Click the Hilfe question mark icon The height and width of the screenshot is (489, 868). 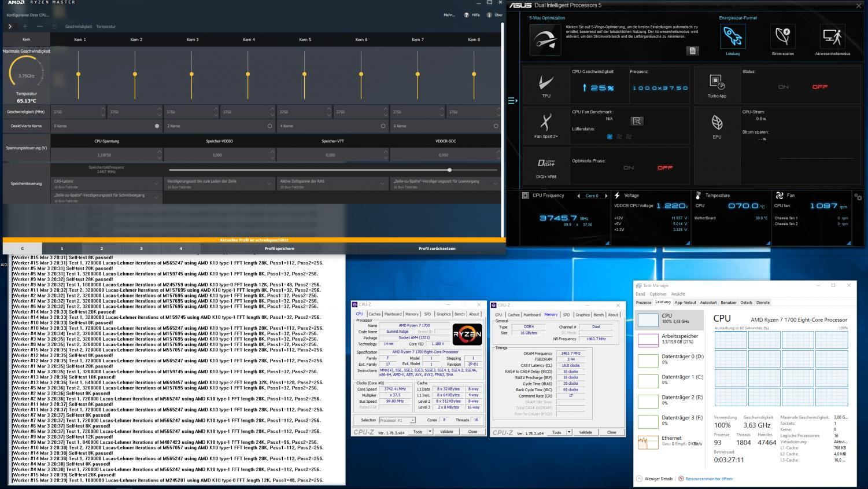[467, 15]
